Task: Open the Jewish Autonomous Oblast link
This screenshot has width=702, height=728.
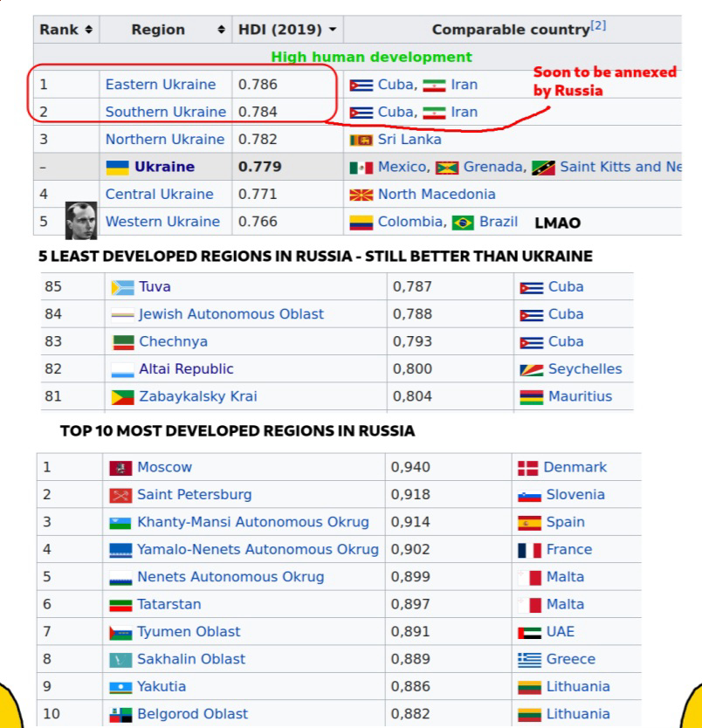Action: pos(231,314)
